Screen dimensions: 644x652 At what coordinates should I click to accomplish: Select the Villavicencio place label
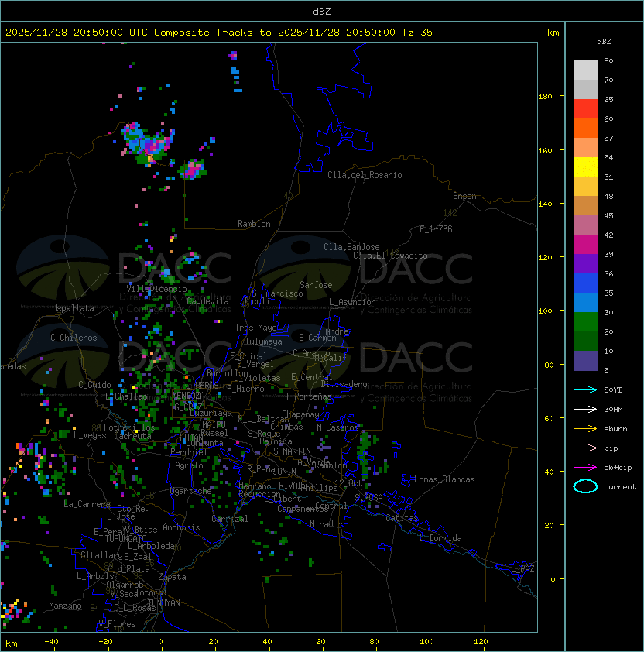pos(156,289)
